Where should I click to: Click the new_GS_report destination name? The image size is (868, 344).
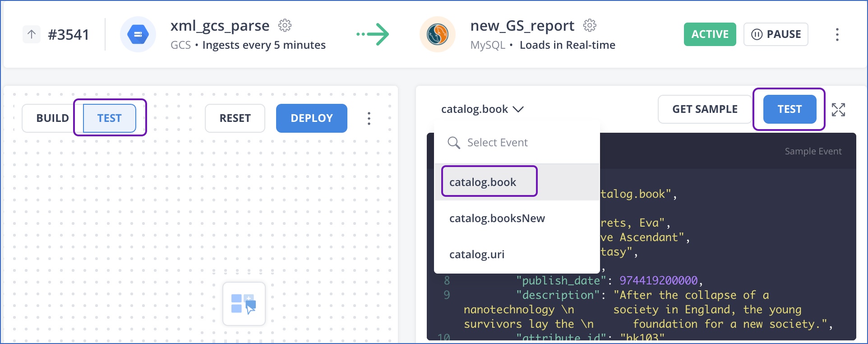click(x=522, y=26)
